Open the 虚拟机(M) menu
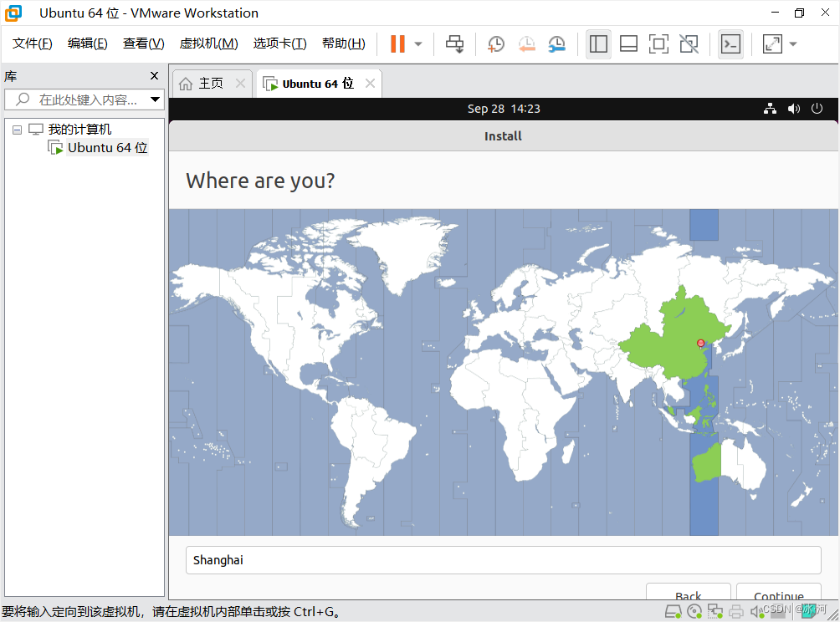Screen dimensions: 840x622 tap(208, 43)
